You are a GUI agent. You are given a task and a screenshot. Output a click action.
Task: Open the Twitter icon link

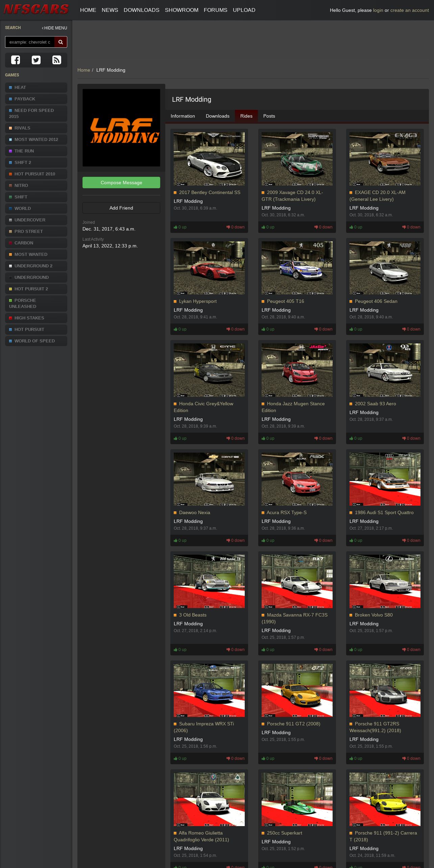[x=36, y=60]
